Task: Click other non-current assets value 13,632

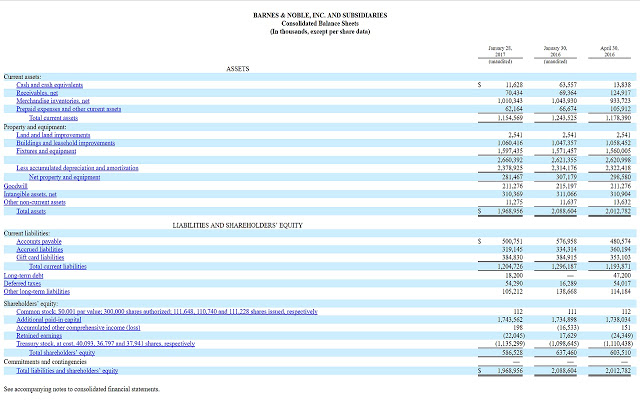Action: pos(622,202)
